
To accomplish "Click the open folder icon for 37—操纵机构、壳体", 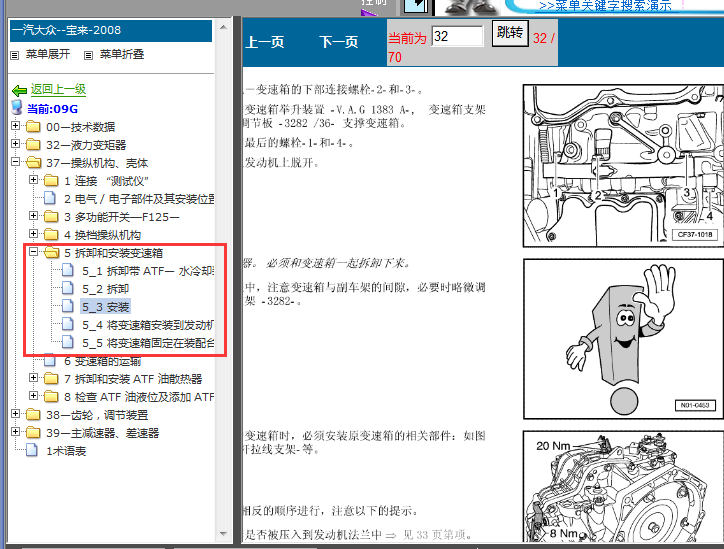I will (33, 163).
